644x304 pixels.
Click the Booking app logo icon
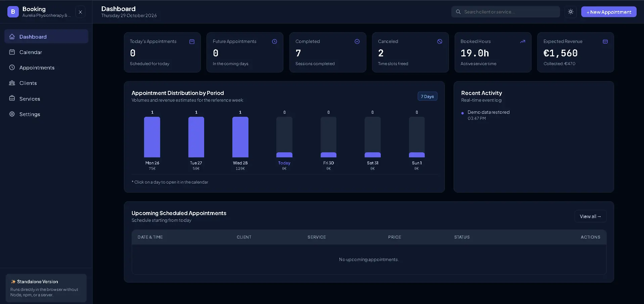[x=13, y=12]
